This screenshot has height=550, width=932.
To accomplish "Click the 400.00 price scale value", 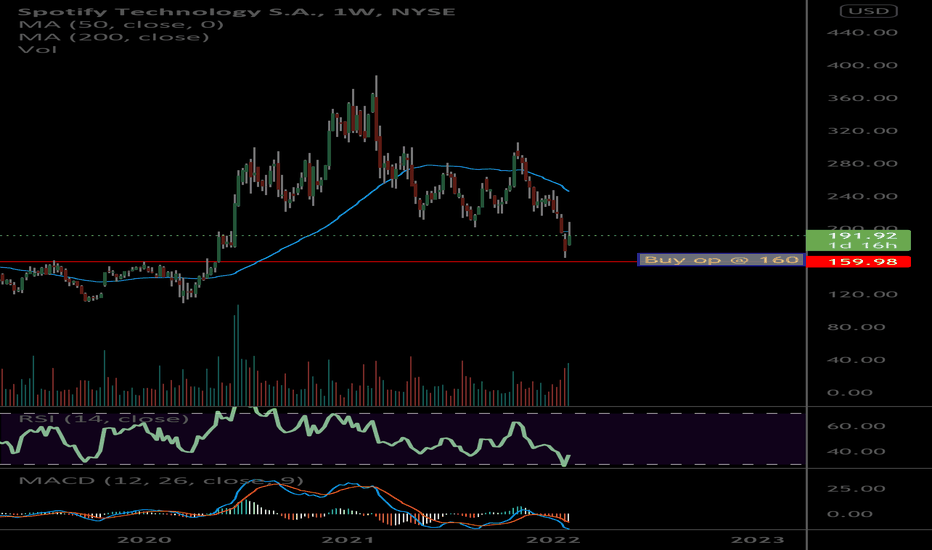I will click(862, 65).
